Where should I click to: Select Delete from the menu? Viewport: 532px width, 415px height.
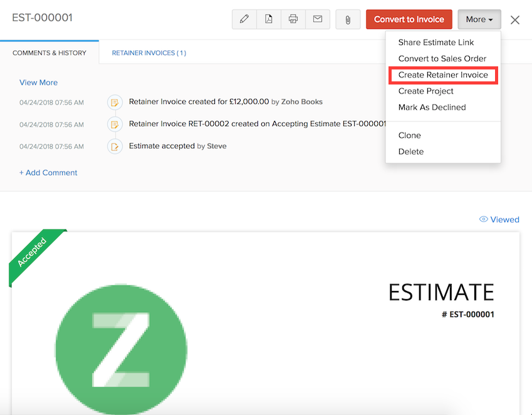[x=411, y=151]
